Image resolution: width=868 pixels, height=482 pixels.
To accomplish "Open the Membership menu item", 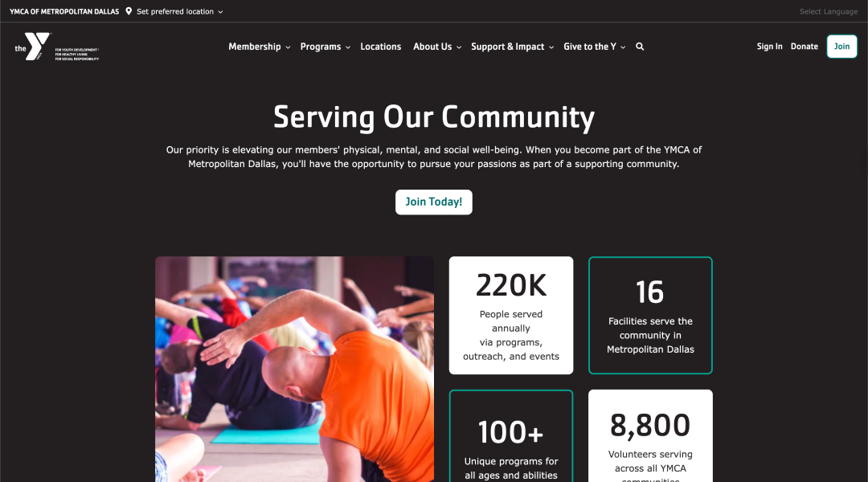I will pyautogui.click(x=255, y=47).
